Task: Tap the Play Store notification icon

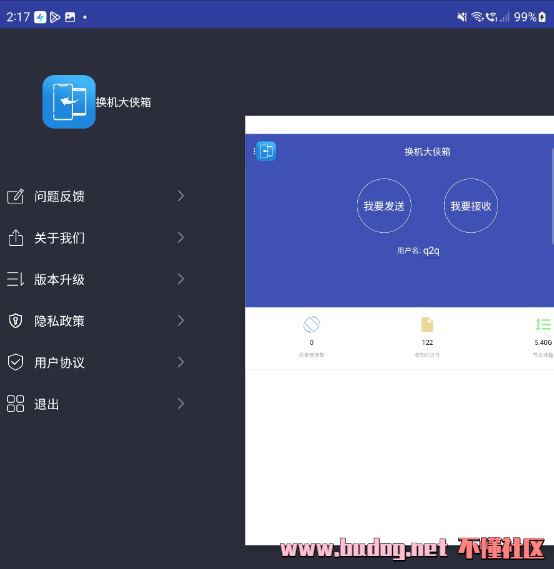Action: click(55, 17)
